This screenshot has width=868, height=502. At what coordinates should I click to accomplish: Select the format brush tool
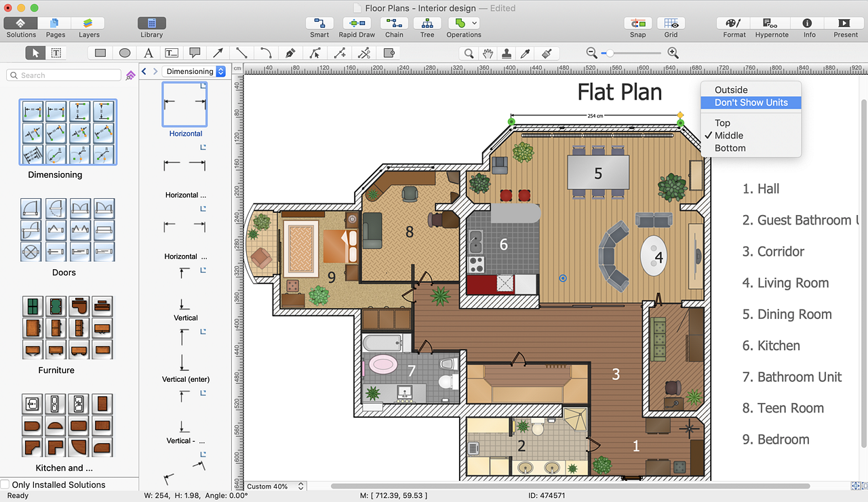click(547, 53)
